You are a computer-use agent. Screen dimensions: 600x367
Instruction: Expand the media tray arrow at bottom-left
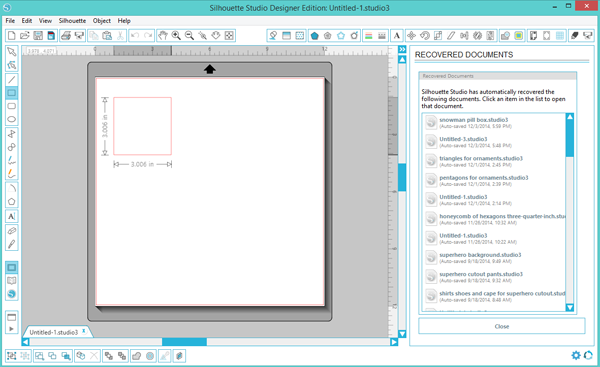pyautogui.click(x=11, y=329)
